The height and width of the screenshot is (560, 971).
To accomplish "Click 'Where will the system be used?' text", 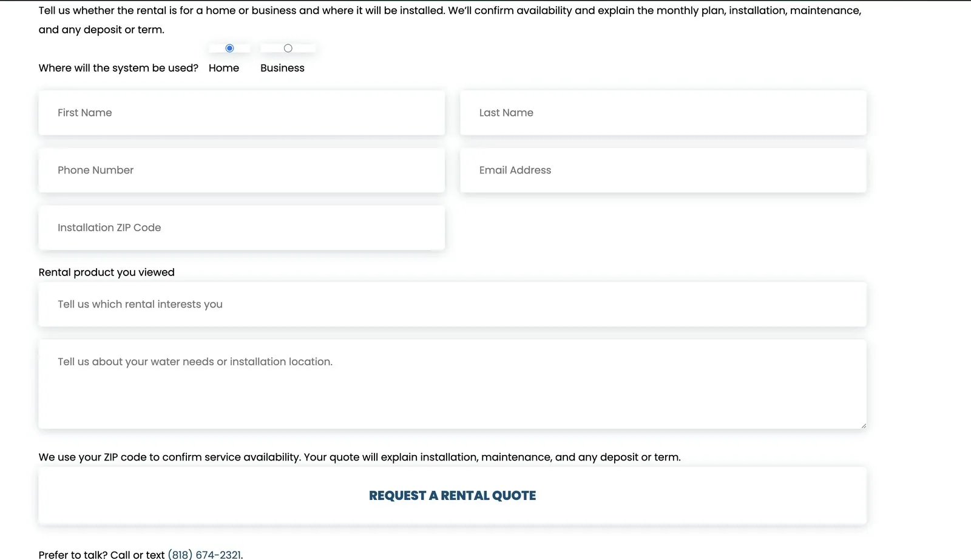I will tap(118, 68).
